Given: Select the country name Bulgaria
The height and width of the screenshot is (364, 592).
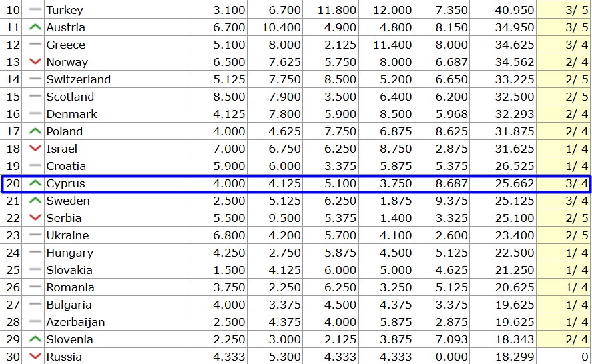Looking at the screenshot, I should tap(69, 305).
